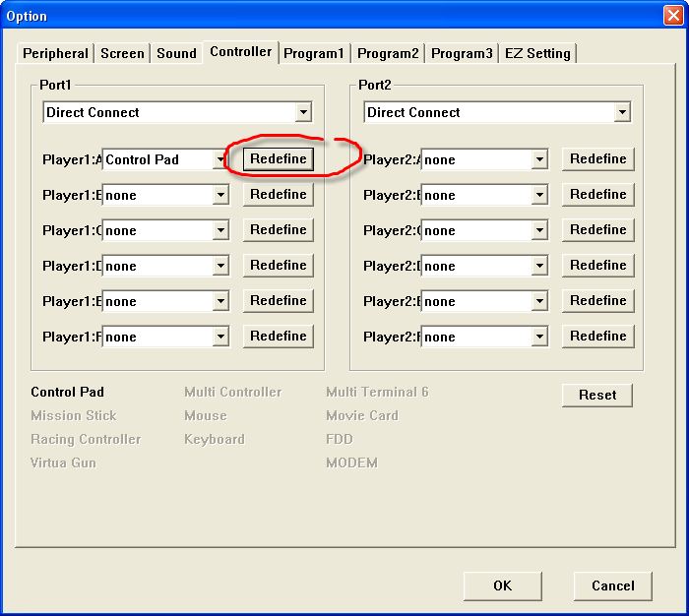This screenshot has height=616, width=689.
Task: Go to the Sound tab
Action: pyautogui.click(x=176, y=53)
